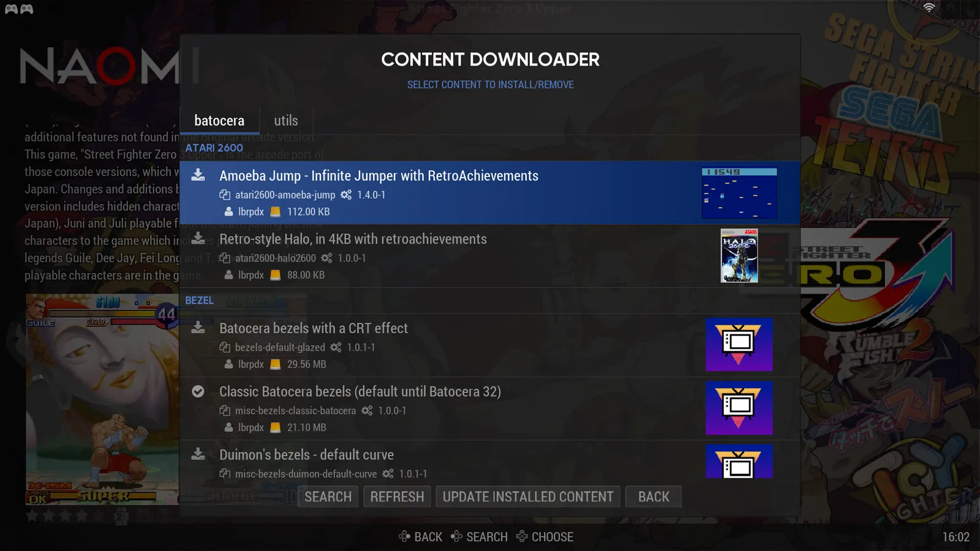Click download icon for Retro-style Halo
This screenshot has width=980, height=551.
click(198, 239)
